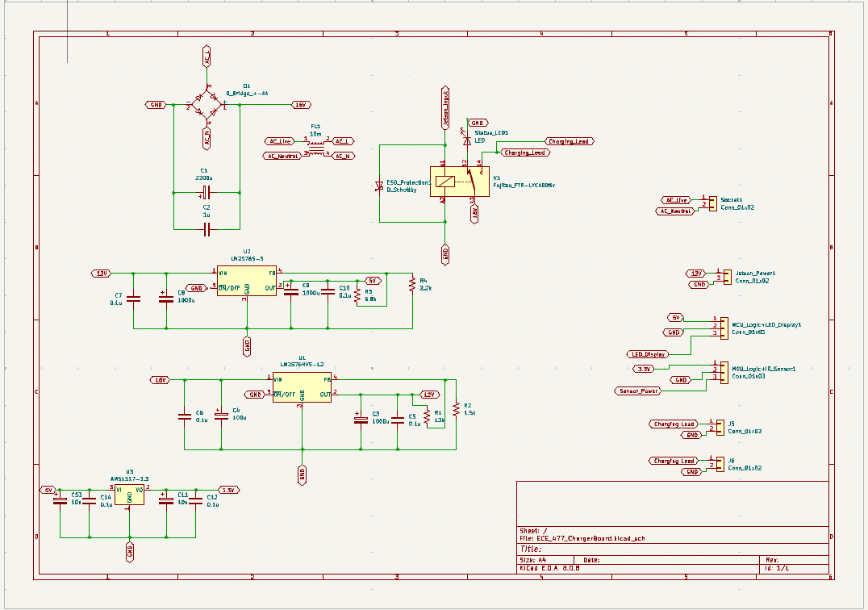Select capacitor C12 0.1u symbol
The width and height of the screenshot is (868, 610).
195,500
